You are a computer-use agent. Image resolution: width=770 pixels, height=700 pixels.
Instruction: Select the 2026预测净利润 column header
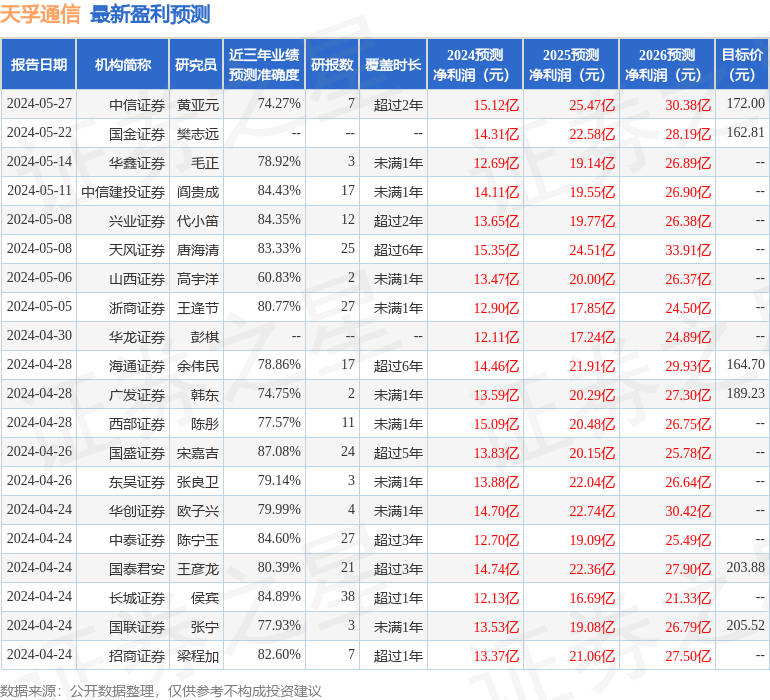tap(667, 64)
